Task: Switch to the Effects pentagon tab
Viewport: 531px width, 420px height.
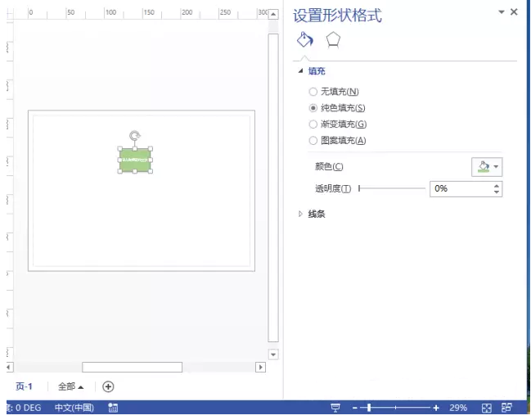Action: [x=333, y=40]
